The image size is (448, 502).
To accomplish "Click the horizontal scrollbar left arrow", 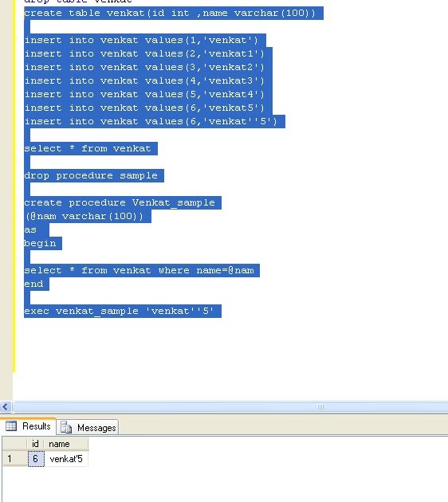I will tap(6, 406).
